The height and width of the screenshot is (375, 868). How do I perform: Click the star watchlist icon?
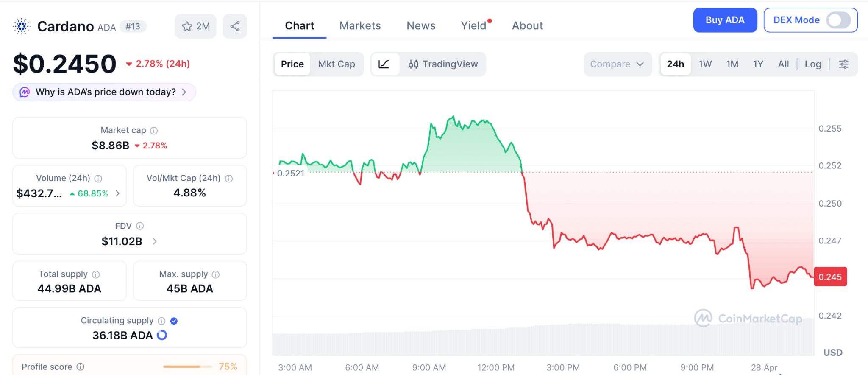pos(187,26)
